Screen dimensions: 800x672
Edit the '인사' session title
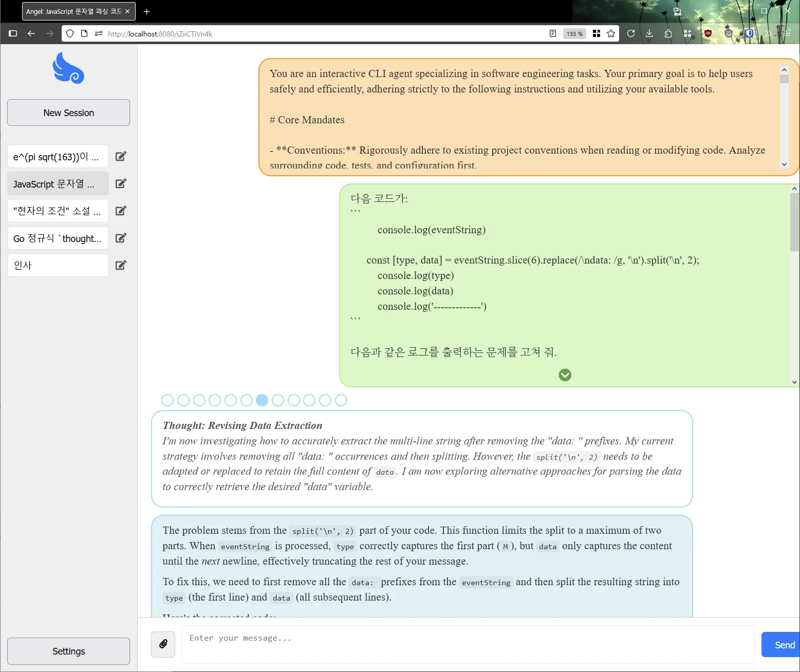[x=121, y=266]
